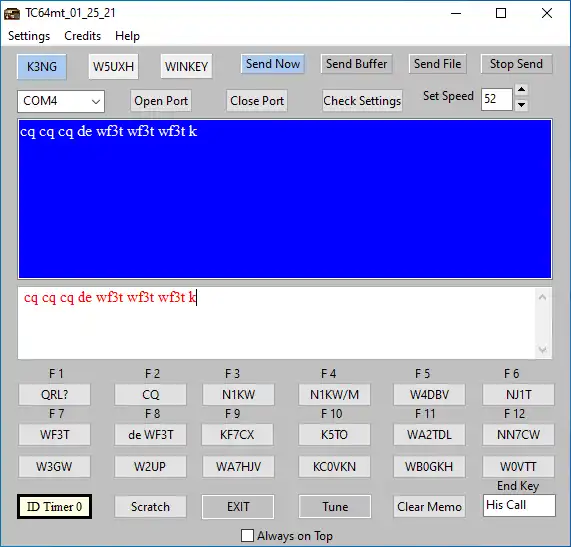Increase speed with the up arrow
This screenshot has width=571, height=547.
coord(522,90)
